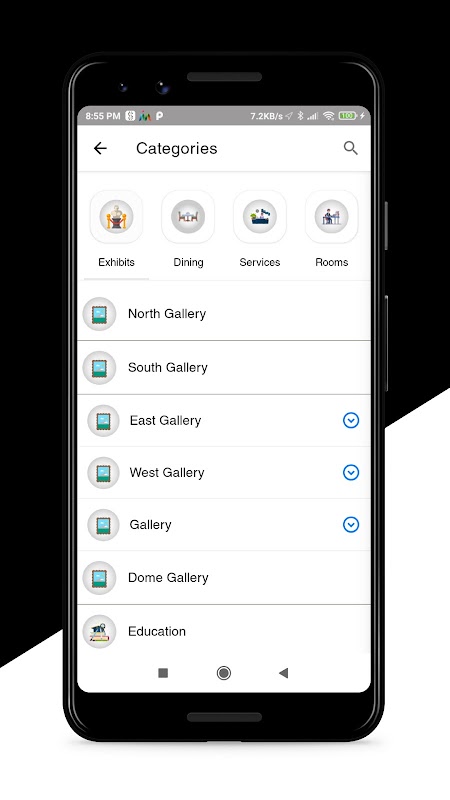Open search with the magnifier icon

pos(351,148)
